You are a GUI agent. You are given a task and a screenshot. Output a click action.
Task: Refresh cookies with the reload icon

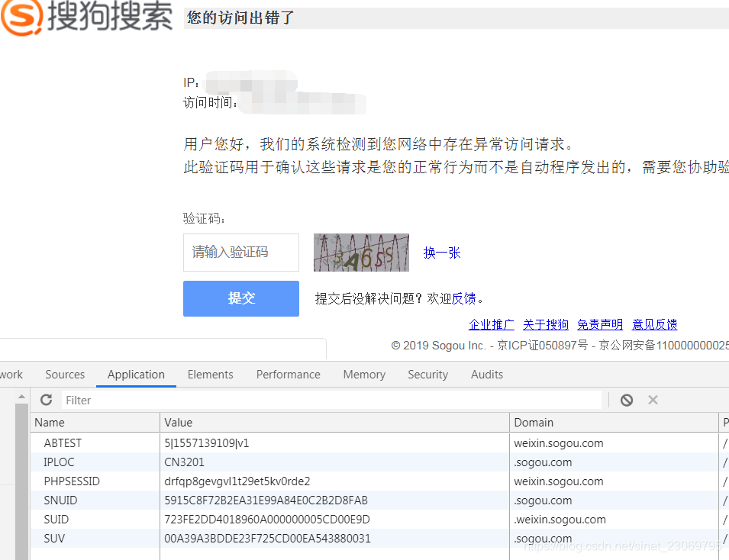(46, 400)
